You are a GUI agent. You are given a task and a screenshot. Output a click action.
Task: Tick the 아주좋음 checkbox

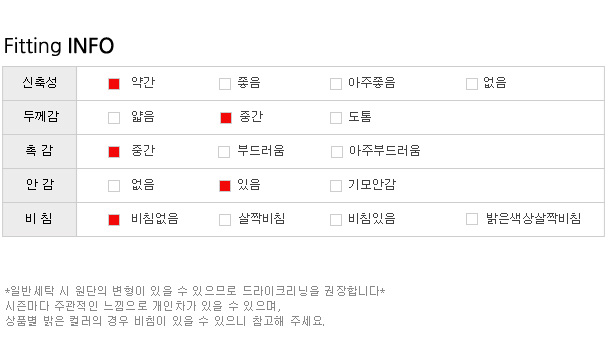pos(336,84)
